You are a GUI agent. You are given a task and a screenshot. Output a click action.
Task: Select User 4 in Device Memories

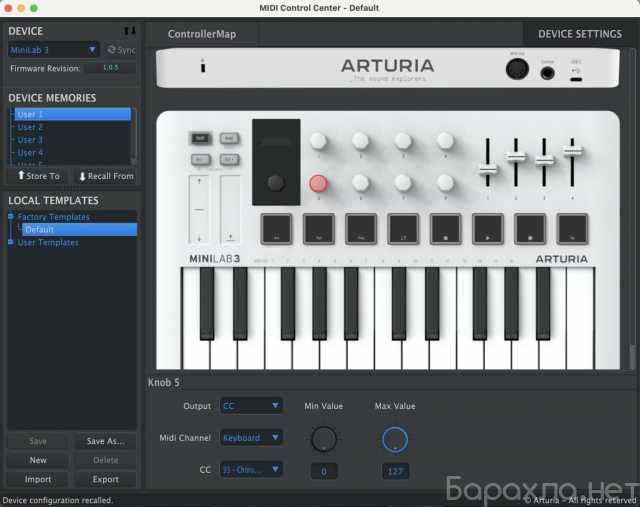coord(73,153)
